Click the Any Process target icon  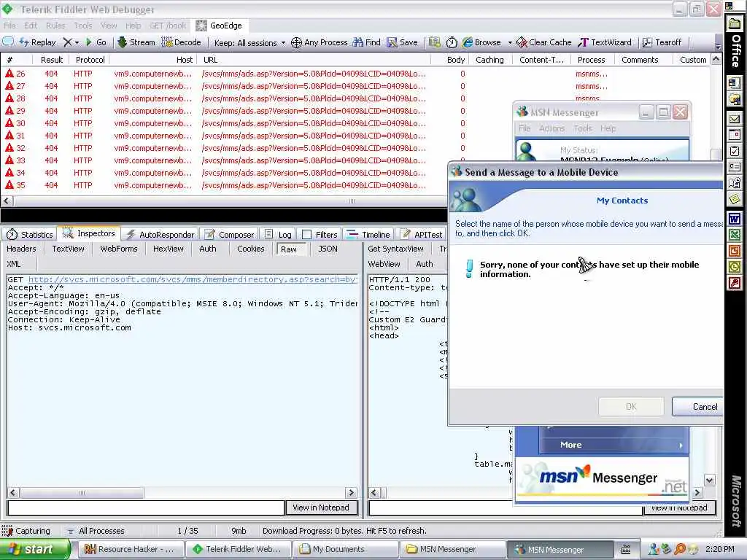pyautogui.click(x=320, y=42)
